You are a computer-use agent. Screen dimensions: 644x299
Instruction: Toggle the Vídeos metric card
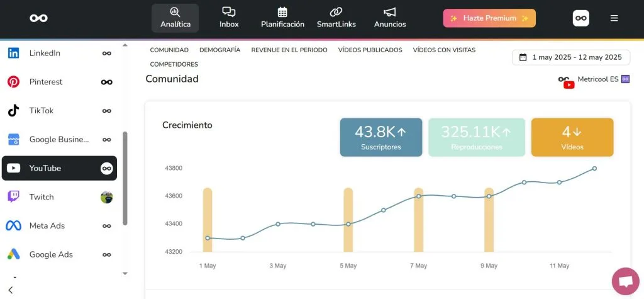pyautogui.click(x=572, y=137)
